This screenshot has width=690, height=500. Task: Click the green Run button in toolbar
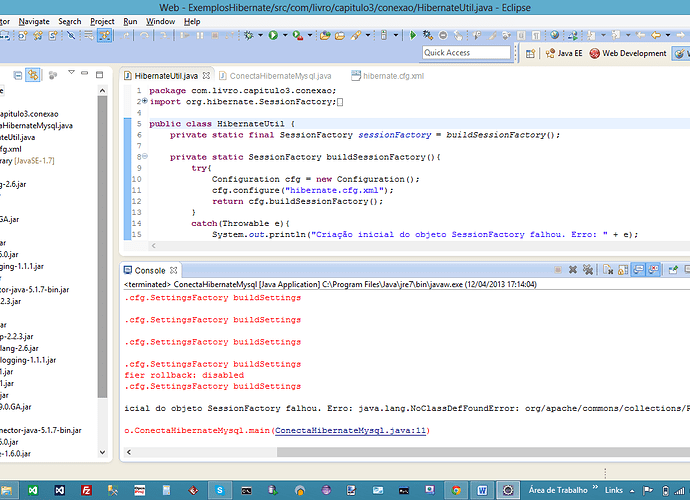click(273, 36)
